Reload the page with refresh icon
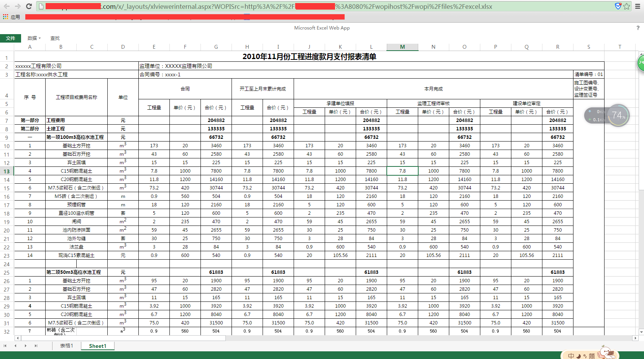644x359 pixels. [29, 6]
